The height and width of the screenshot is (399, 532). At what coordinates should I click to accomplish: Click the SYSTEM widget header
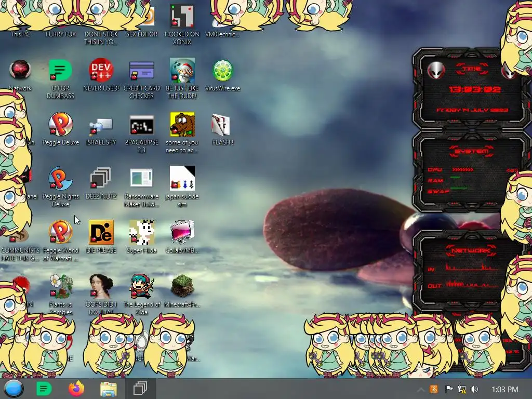[x=472, y=151]
